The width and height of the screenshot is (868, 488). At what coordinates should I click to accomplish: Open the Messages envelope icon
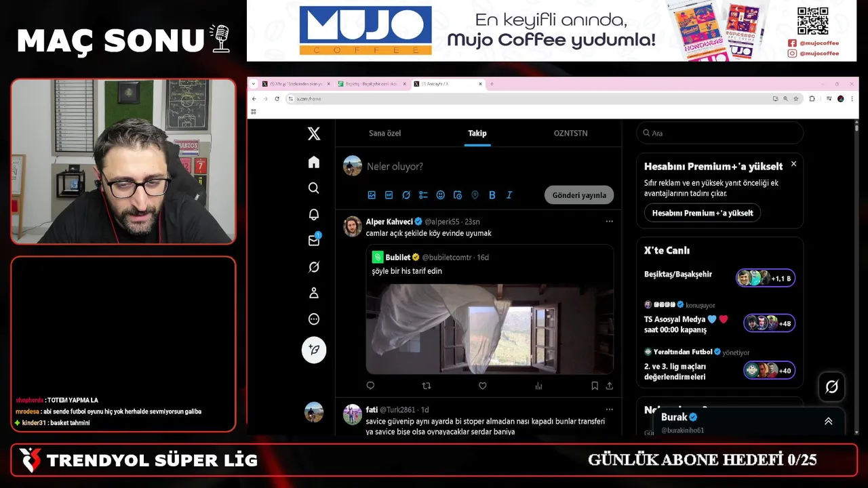pos(314,240)
